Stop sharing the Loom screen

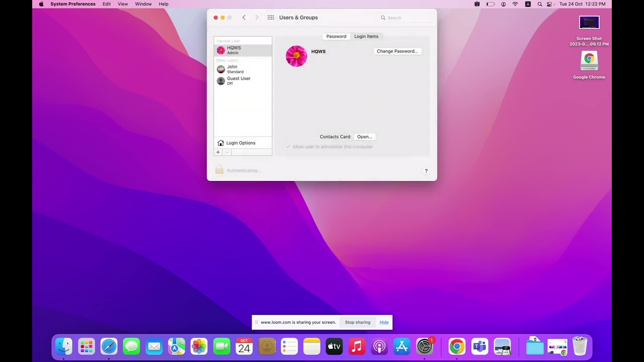point(358,322)
